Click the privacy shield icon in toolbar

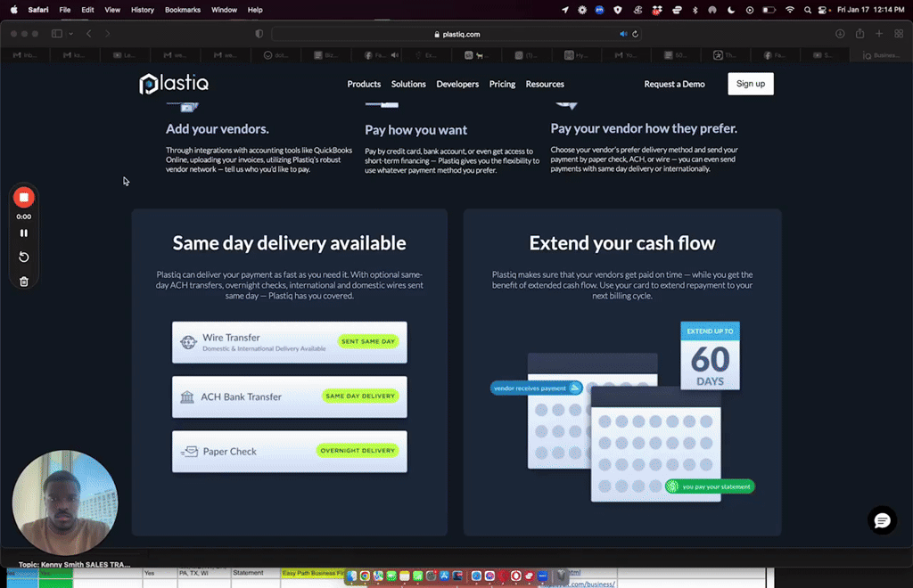pos(259,34)
